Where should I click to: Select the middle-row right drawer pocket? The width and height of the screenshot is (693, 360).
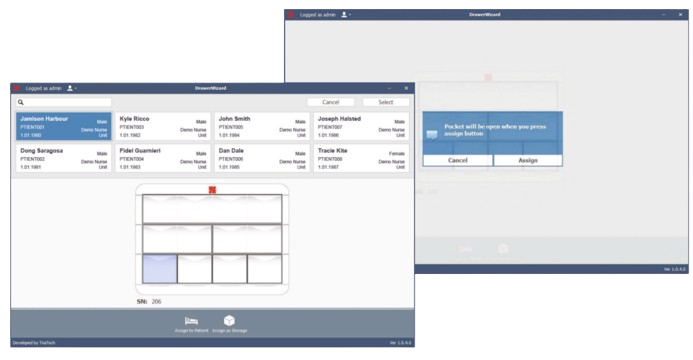tap(247, 239)
